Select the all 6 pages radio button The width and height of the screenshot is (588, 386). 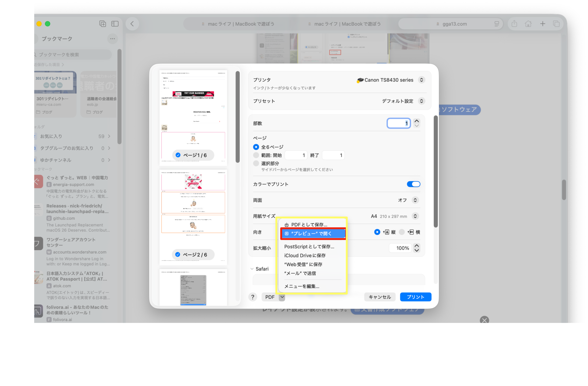256,147
